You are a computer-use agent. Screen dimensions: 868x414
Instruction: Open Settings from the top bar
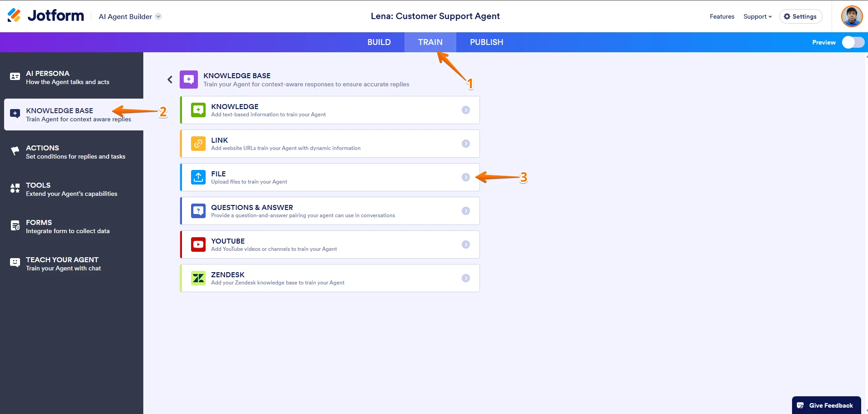(x=799, y=16)
